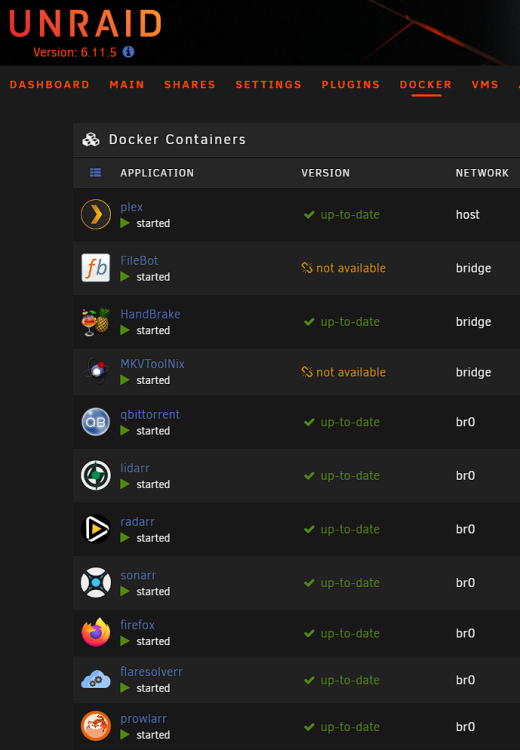Click the green play icon under qbittorrent

(x=125, y=431)
